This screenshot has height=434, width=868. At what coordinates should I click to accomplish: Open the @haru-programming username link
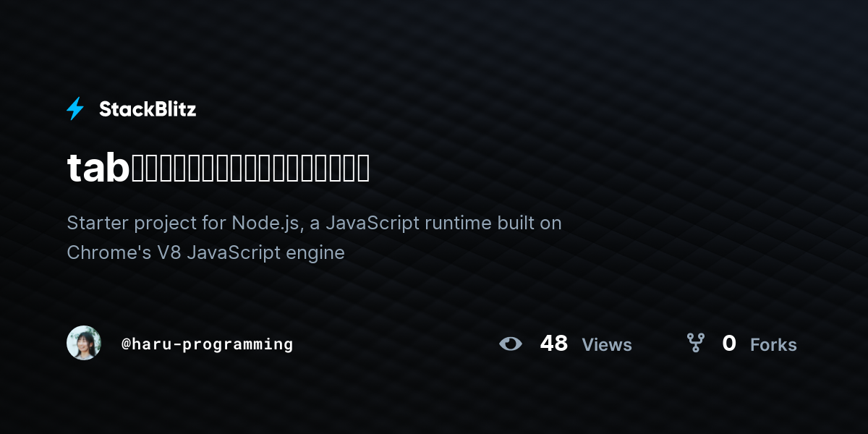coord(208,344)
